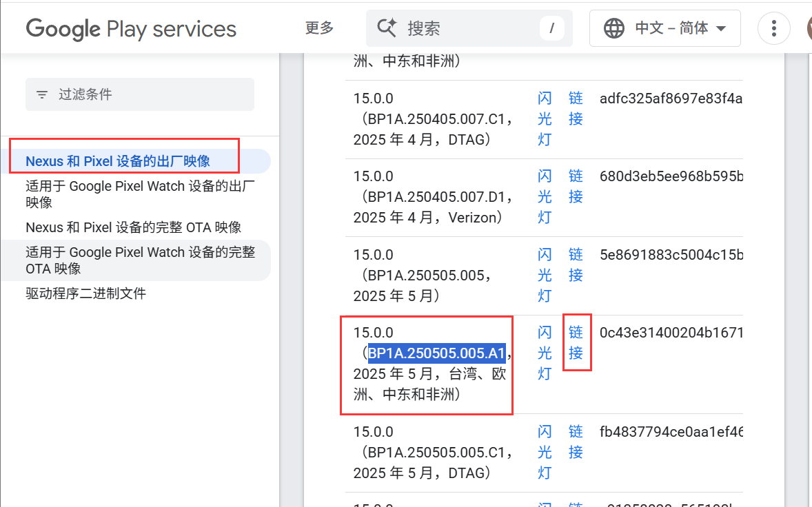Screen dimensions: 812x507
Task: Click 闪光灯 for BP1A.250405.007.C1 DTAG build
Action: [545, 118]
